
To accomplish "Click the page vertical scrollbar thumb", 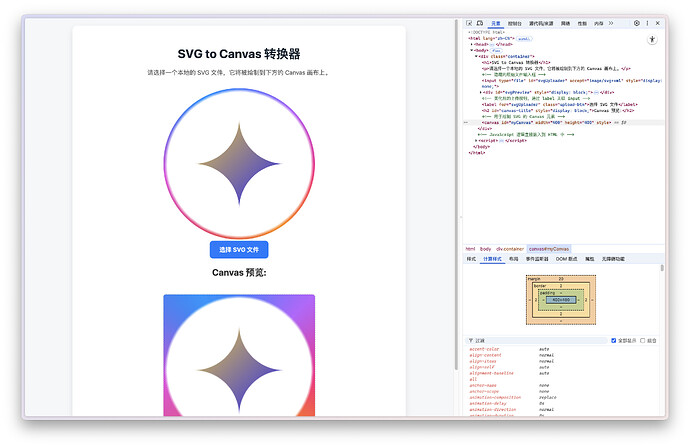I will (x=456, y=196).
